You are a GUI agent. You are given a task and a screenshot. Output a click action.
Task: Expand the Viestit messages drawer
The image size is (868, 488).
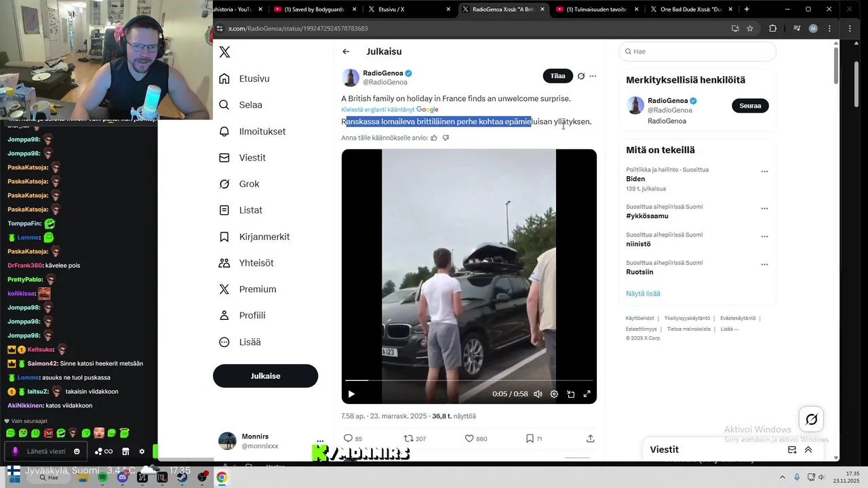(808, 449)
